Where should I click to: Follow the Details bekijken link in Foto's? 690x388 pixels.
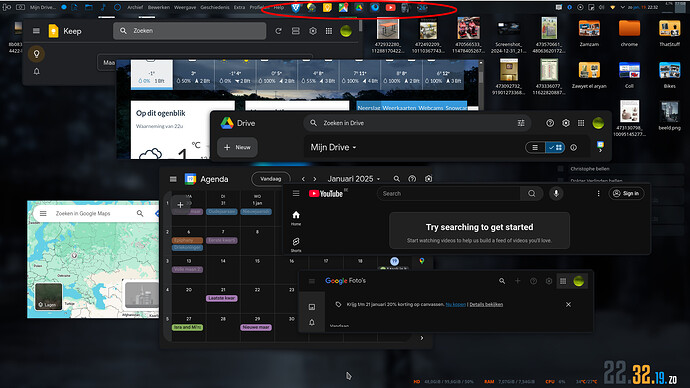pyautogui.click(x=486, y=304)
